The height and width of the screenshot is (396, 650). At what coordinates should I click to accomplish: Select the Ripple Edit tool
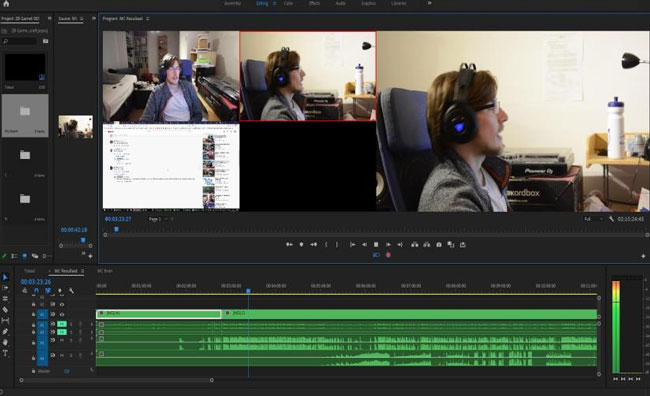5,299
